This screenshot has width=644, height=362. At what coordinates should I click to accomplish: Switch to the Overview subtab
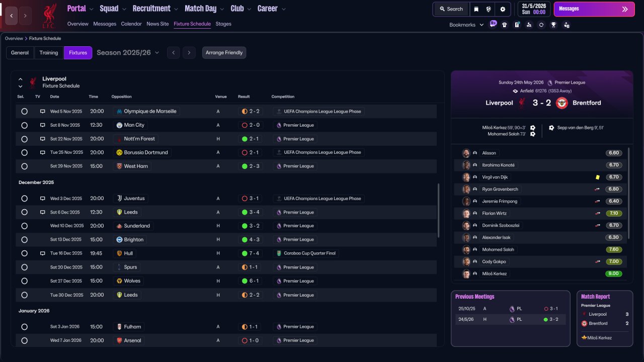(x=78, y=24)
